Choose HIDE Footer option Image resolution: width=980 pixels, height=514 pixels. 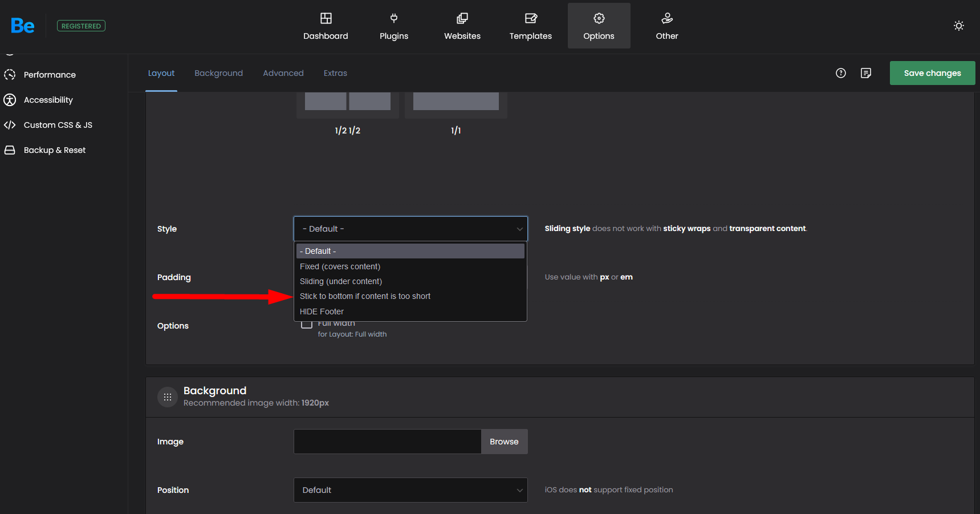pyautogui.click(x=410, y=311)
